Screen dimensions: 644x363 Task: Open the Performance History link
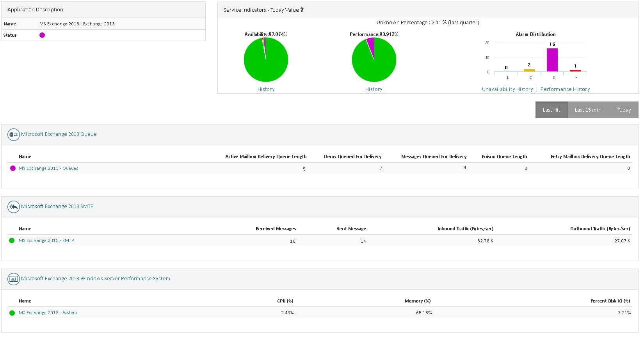[x=565, y=89]
